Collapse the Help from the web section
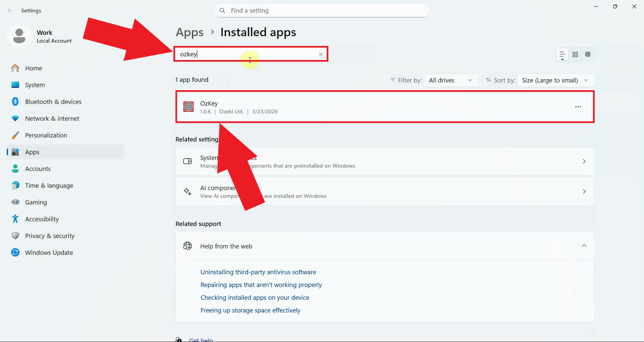 pos(584,245)
